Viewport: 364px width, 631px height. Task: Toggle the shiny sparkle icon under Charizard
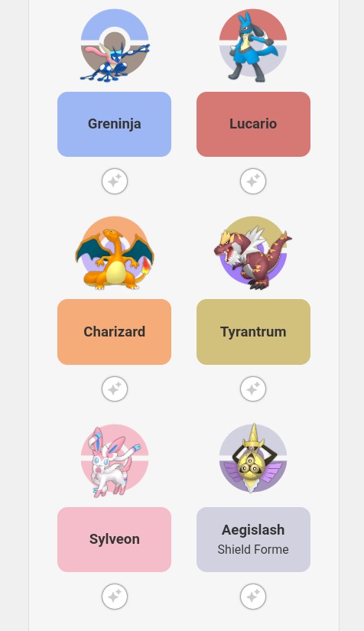[115, 389]
